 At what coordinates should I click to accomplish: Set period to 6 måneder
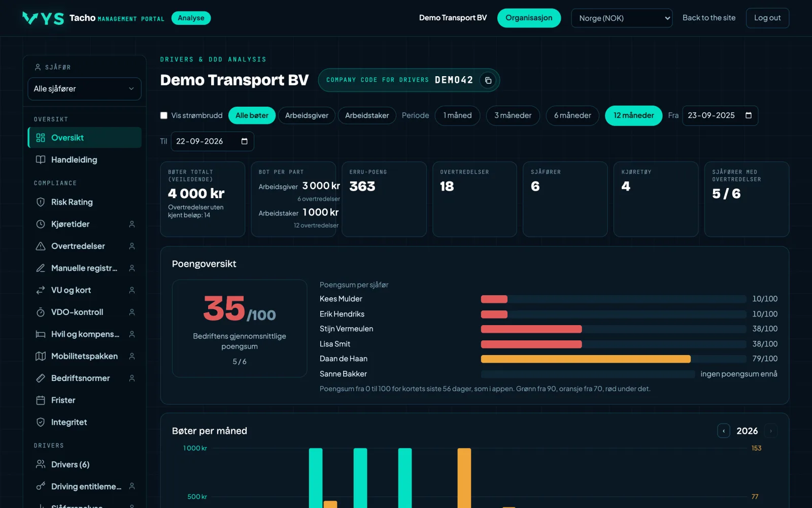pyautogui.click(x=572, y=115)
